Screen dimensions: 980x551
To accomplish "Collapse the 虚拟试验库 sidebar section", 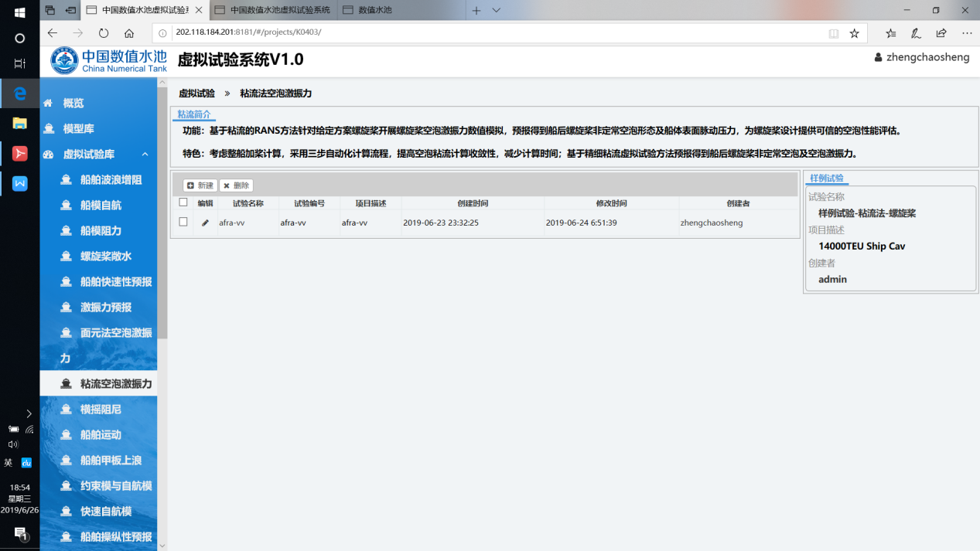I will [x=145, y=155].
